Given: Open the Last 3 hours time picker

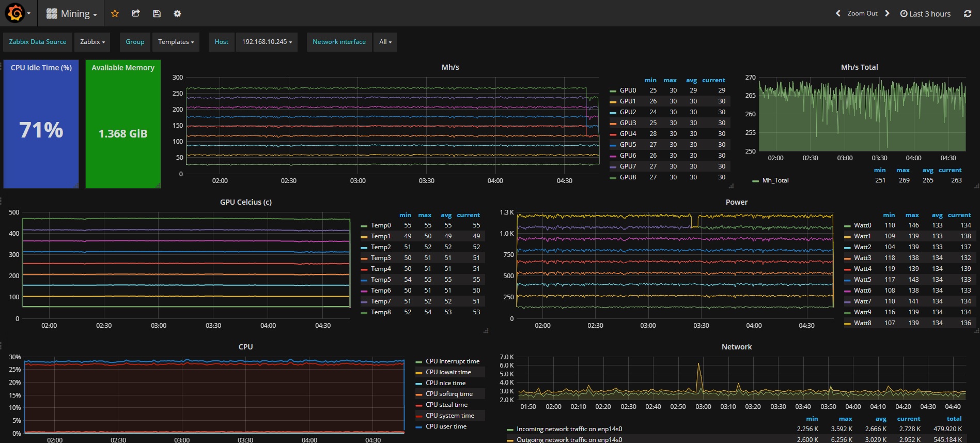Looking at the screenshot, I should click(x=925, y=13).
